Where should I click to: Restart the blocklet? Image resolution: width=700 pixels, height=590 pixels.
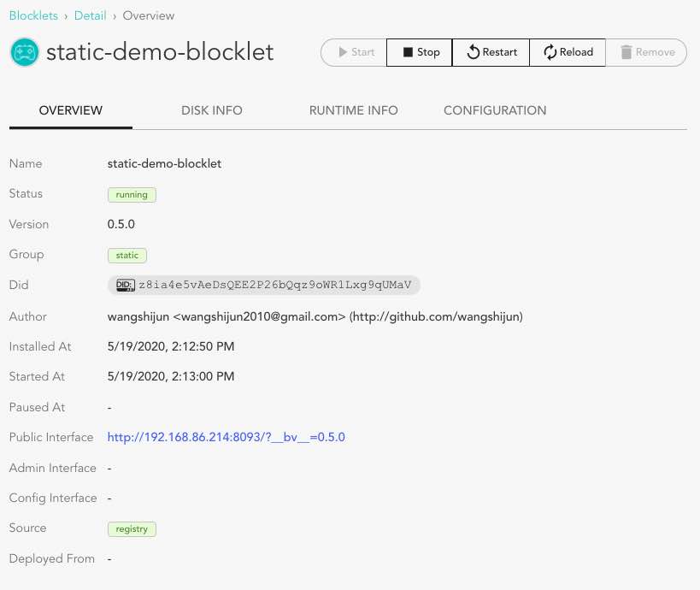pyautogui.click(x=491, y=52)
